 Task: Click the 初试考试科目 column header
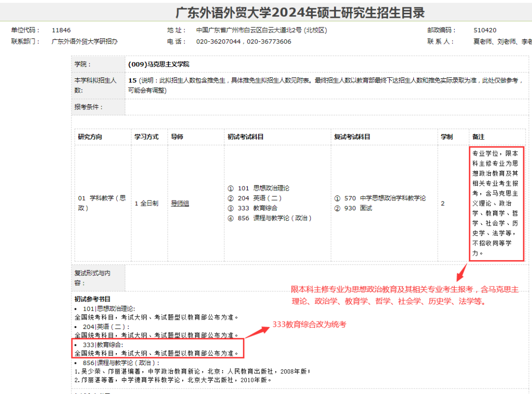click(x=246, y=137)
